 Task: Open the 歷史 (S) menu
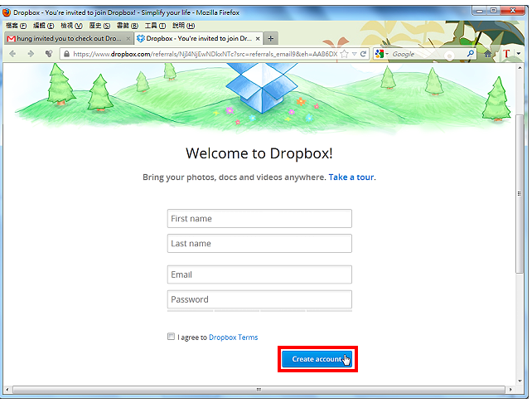(99, 26)
